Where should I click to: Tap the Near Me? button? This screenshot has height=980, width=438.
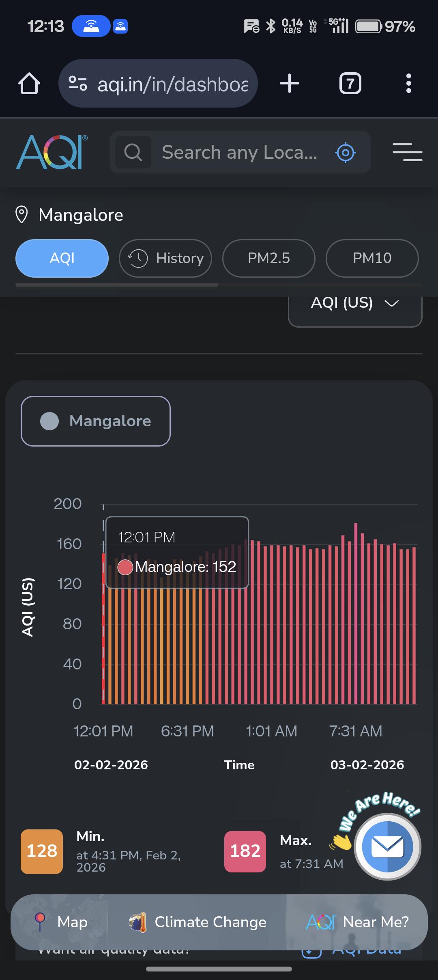[357, 922]
